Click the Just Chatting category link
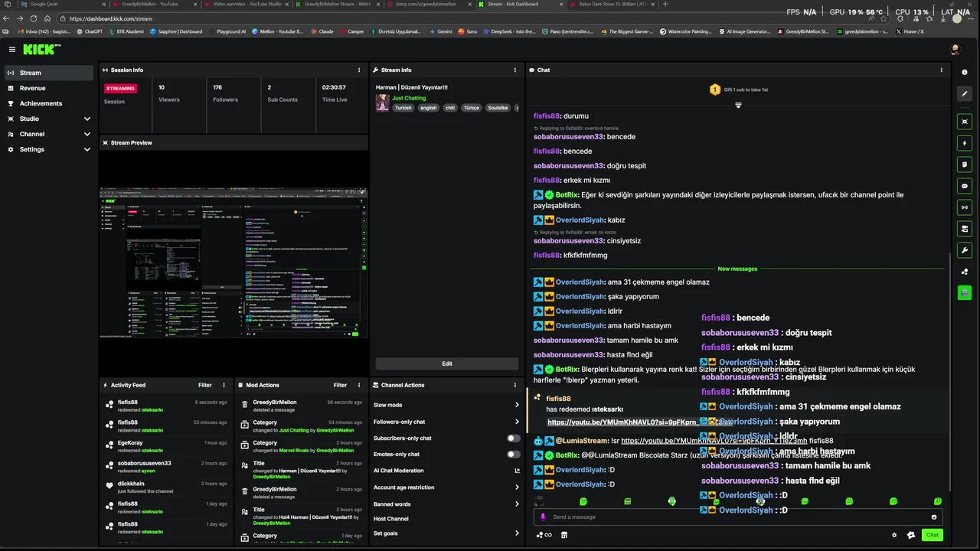Viewport: 980px width, 551px height. pos(409,98)
